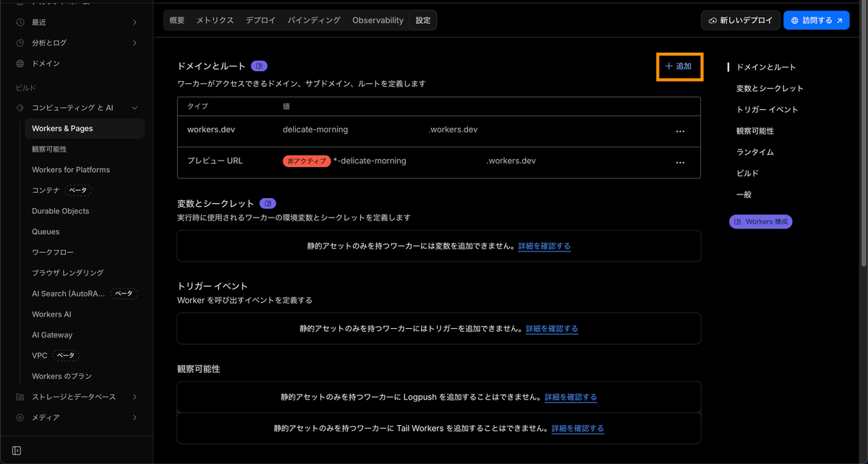Open the Workers 構成 badge
868x464 pixels.
(760, 221)
